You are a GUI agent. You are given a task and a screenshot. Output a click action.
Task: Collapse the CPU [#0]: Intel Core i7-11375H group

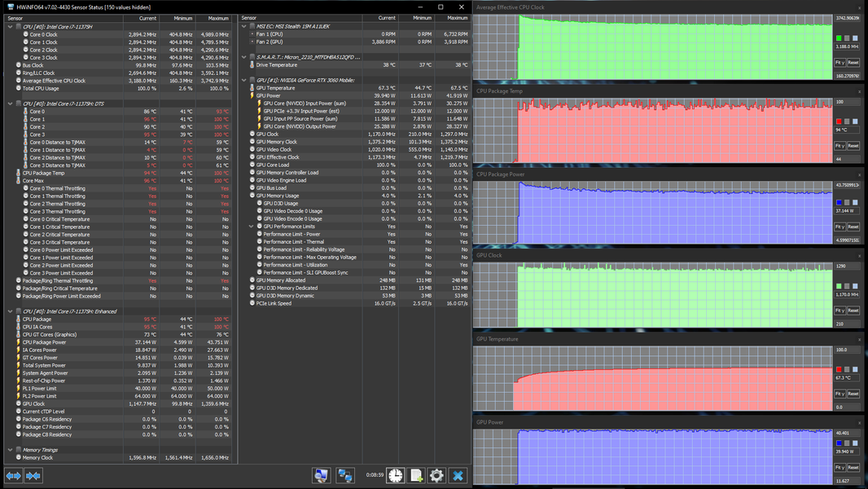pyautogui.click(x=11, y=27)
